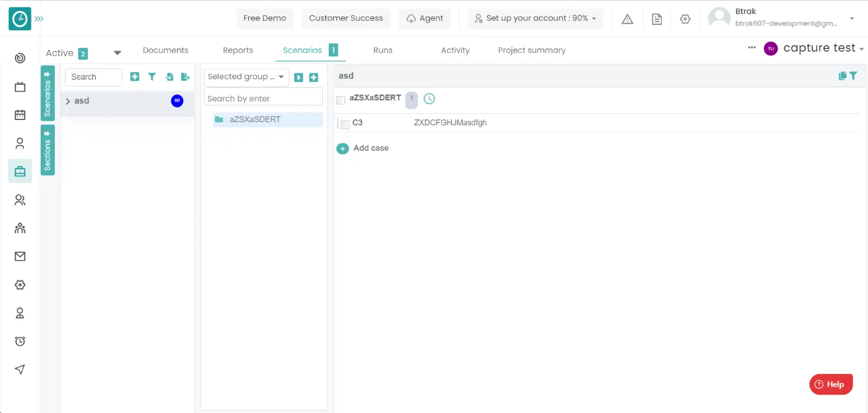
Task: Open the briefcase projects sidebar icon
Action: coord(20,171)
